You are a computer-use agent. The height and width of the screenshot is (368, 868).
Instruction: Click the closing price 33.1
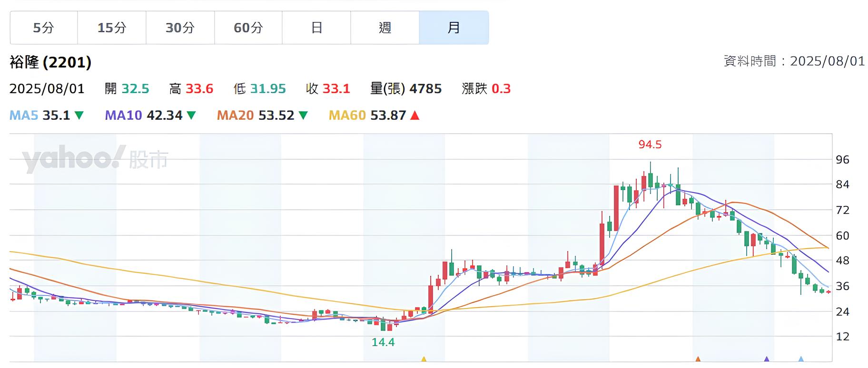336,89
